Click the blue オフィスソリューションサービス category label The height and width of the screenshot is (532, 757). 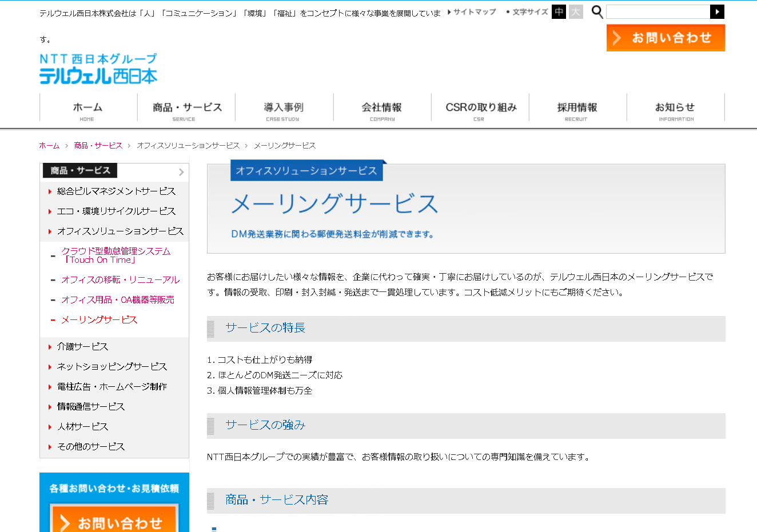[x=306, y=171]
